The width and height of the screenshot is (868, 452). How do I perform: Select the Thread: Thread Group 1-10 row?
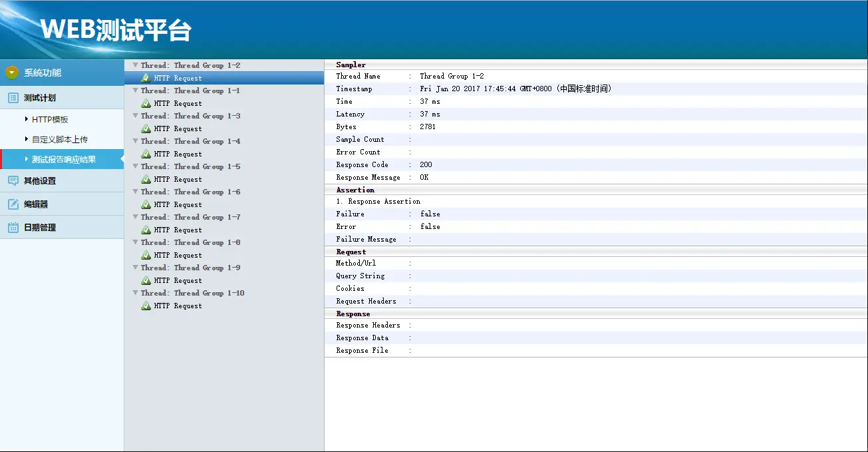tap(224, 293)
